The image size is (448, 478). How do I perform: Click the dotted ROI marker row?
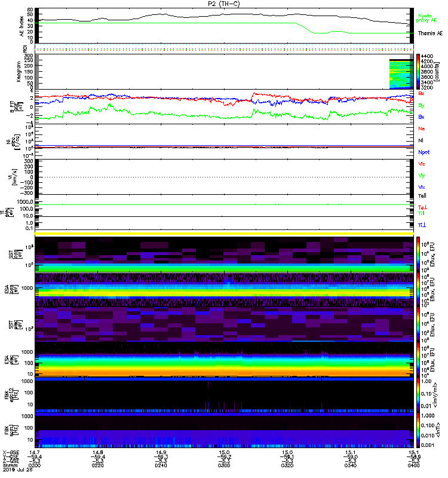click(224, 48)
